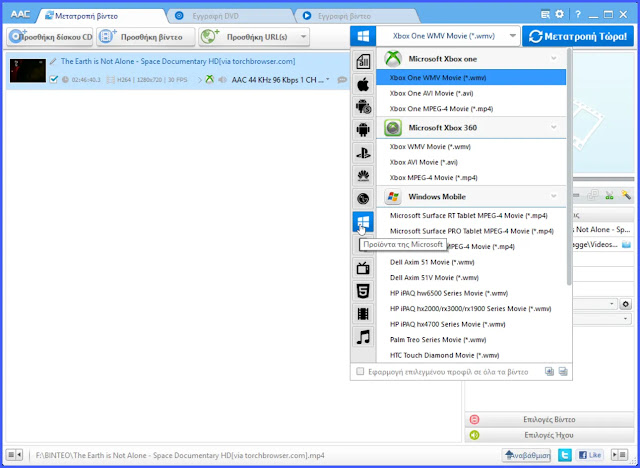This screenshot has width=640, height=468.
Task: Open the settings gear in title bar
Action: [560, 15]
